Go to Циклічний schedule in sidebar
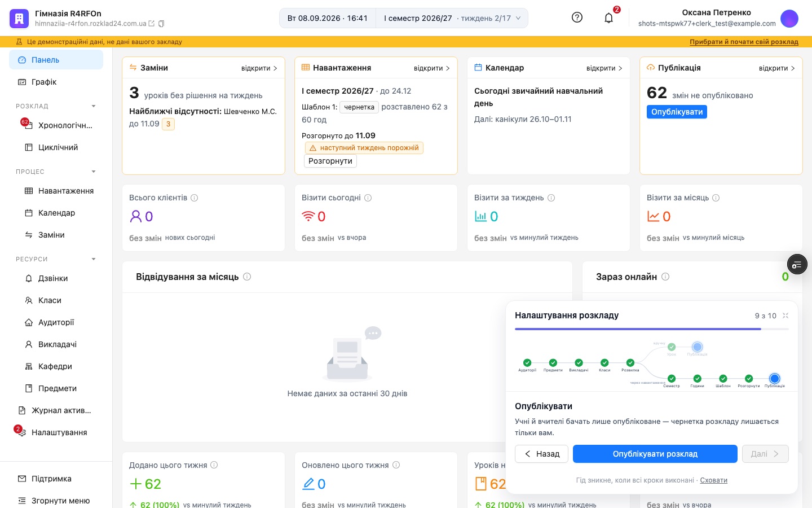Screen dimensions: 812x508 coord(56,147)
